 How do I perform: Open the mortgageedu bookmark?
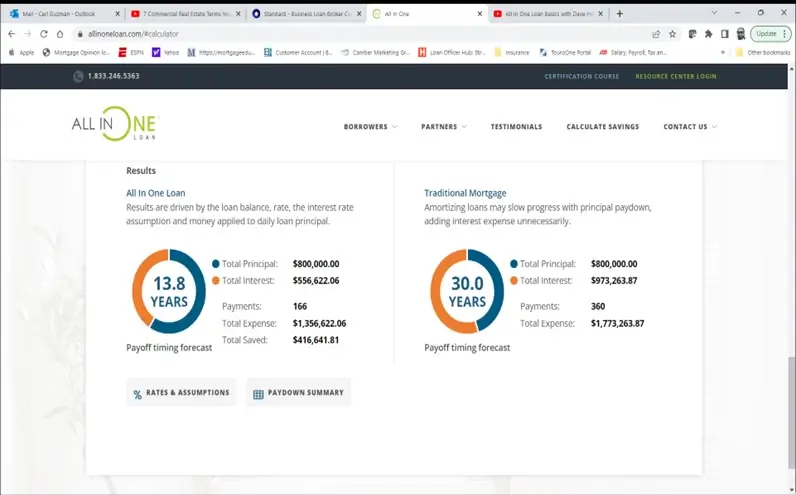tap(221, 52)
